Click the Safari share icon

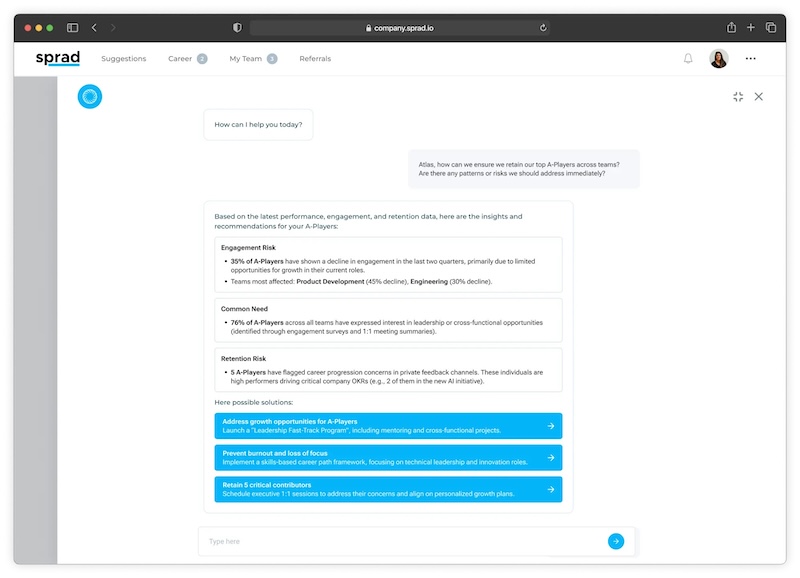coord(731,28)
